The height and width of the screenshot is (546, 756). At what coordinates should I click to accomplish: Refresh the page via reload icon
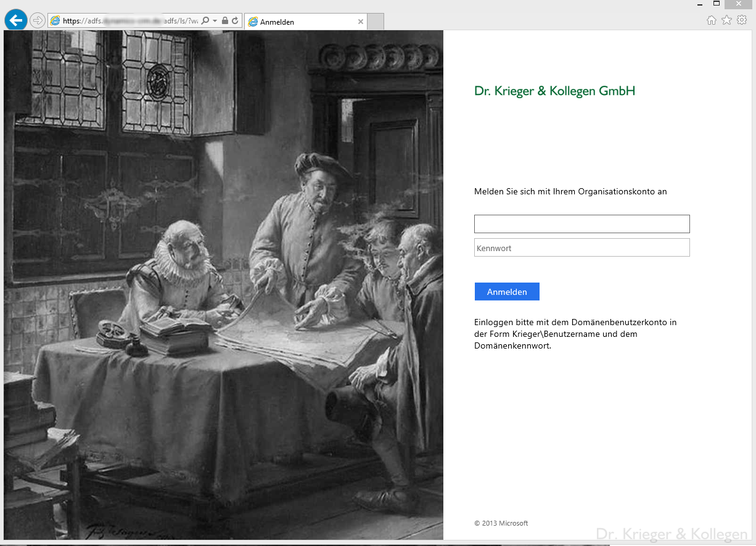click(x=235, y=21)
